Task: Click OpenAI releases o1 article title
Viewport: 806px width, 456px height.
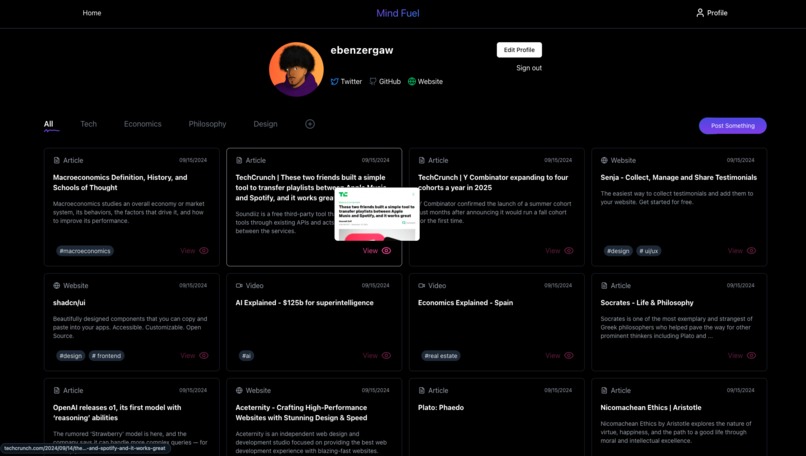Action: tap(117, 413)
